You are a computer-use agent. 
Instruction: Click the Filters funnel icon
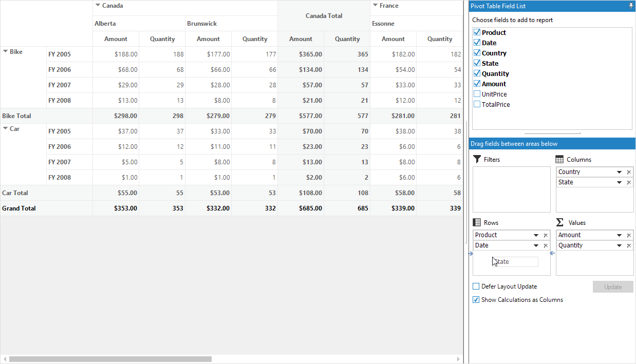coord(477,159)
